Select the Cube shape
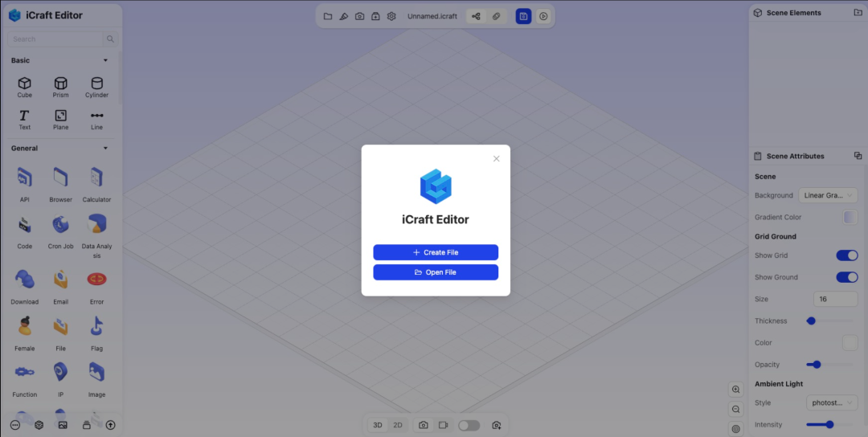 click(24, 87)
